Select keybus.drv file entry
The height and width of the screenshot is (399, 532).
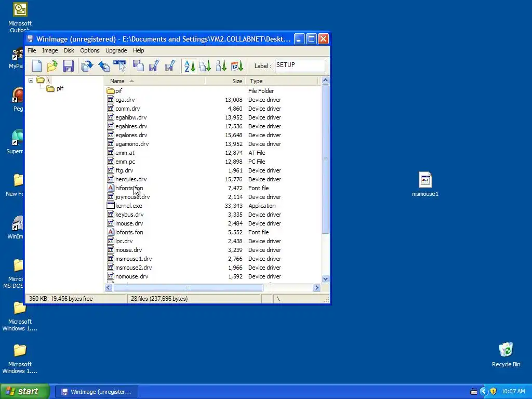129,215
